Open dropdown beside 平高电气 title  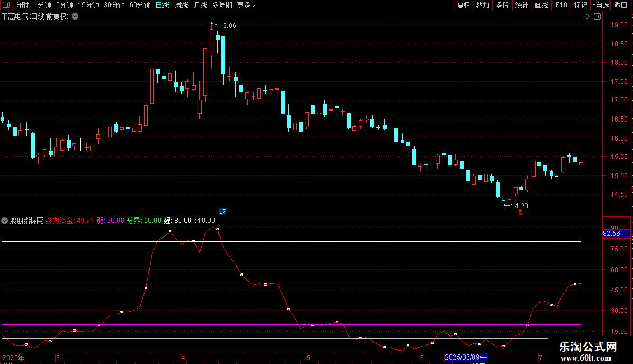75,17
